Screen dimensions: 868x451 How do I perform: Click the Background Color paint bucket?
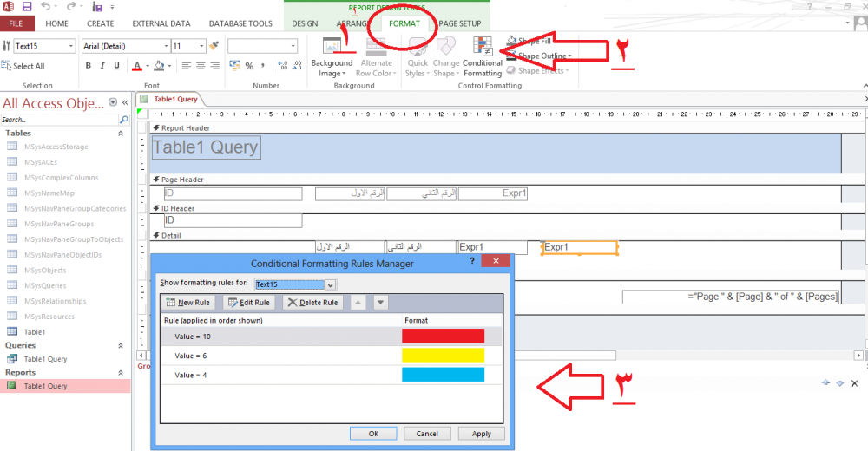pos(160,66)
